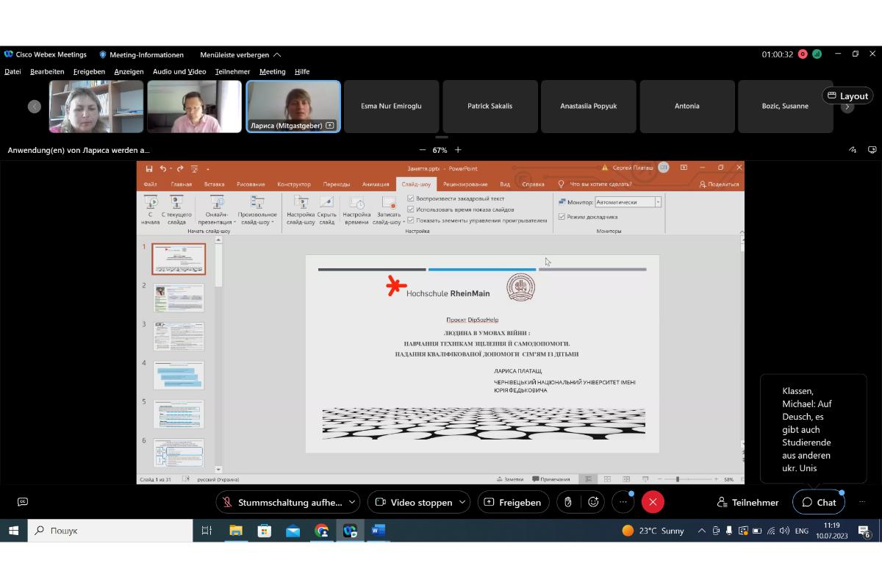Screen dimensions: 882x588
Task: Switch to Анимация ribbon tab
Action: pos(376,184)
